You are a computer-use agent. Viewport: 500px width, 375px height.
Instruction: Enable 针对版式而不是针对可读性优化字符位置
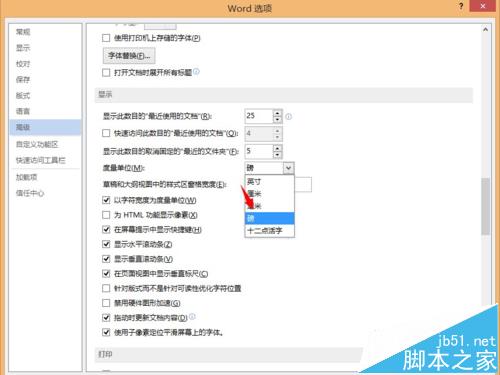pyautogui.click(x=106, y=288)
